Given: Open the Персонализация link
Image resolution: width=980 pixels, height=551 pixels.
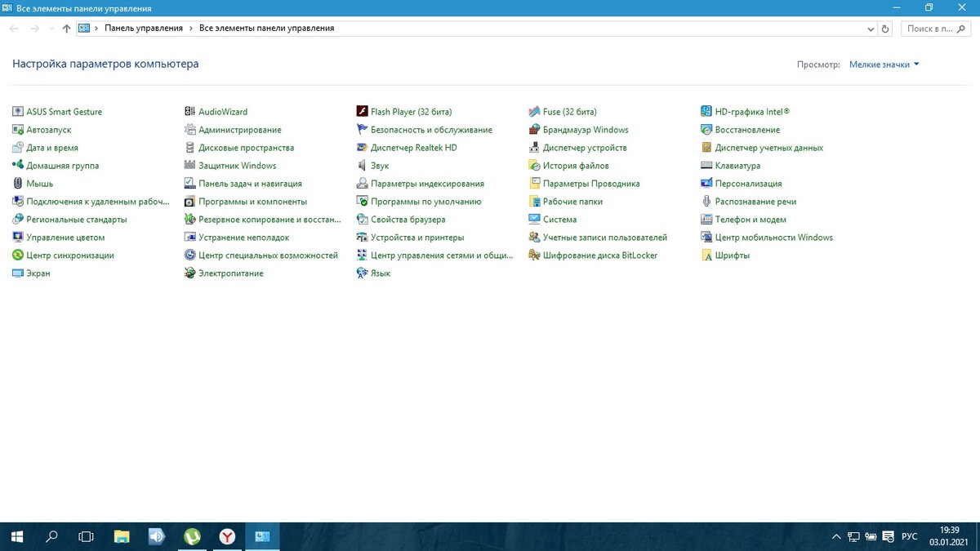Looking at the screenshot, I should (748, 184).
